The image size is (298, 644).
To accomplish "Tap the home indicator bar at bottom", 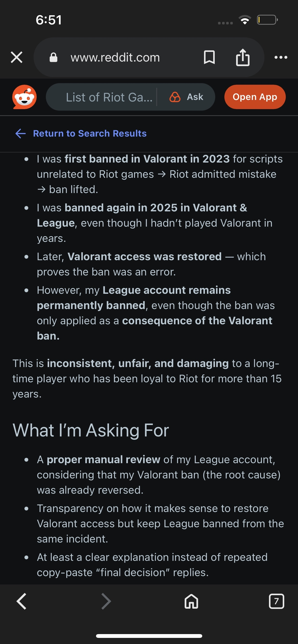I will click(149, 636).
